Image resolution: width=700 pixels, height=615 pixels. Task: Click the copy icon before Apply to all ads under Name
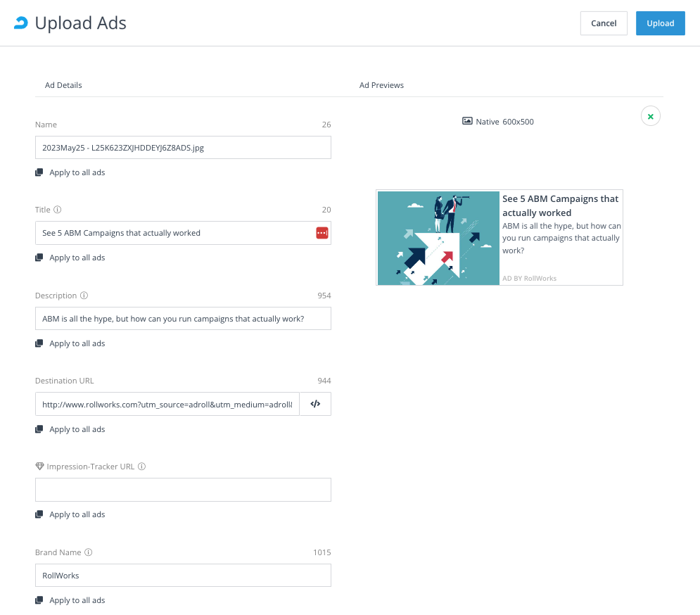40,172
